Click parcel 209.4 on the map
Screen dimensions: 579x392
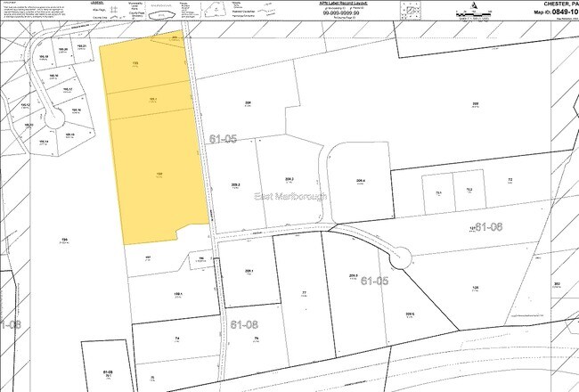point(361,183)
